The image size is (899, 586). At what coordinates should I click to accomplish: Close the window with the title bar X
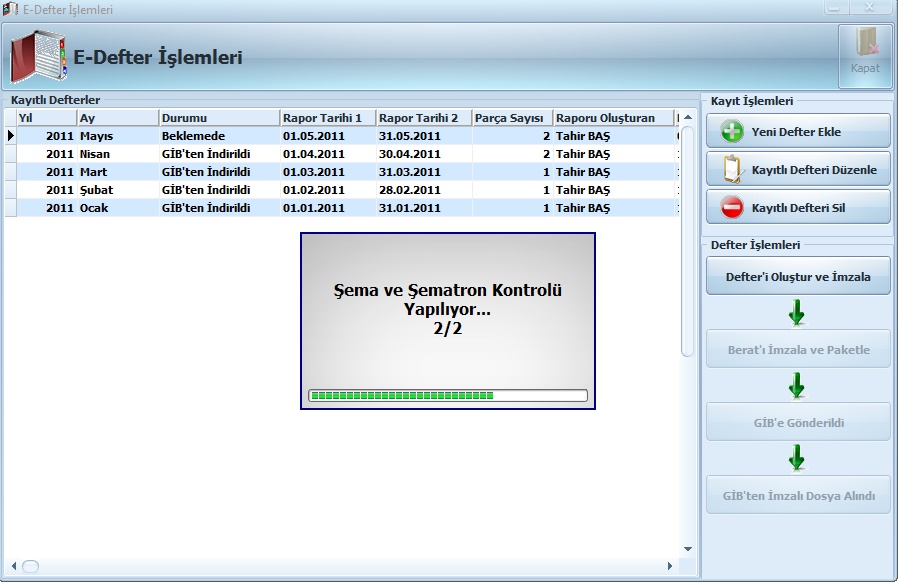pyautogui.click(x=869, y=8)
